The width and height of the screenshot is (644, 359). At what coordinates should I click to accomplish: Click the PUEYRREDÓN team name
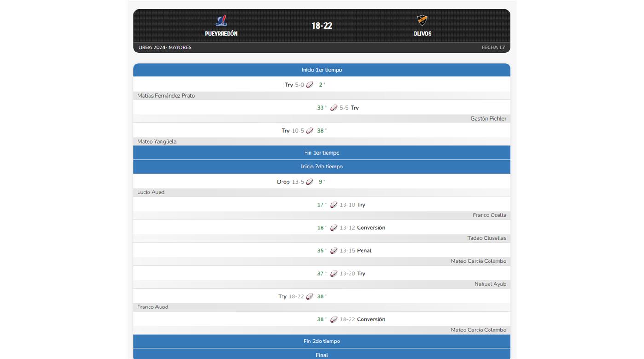pyautogui.click(x=221, y=34)
